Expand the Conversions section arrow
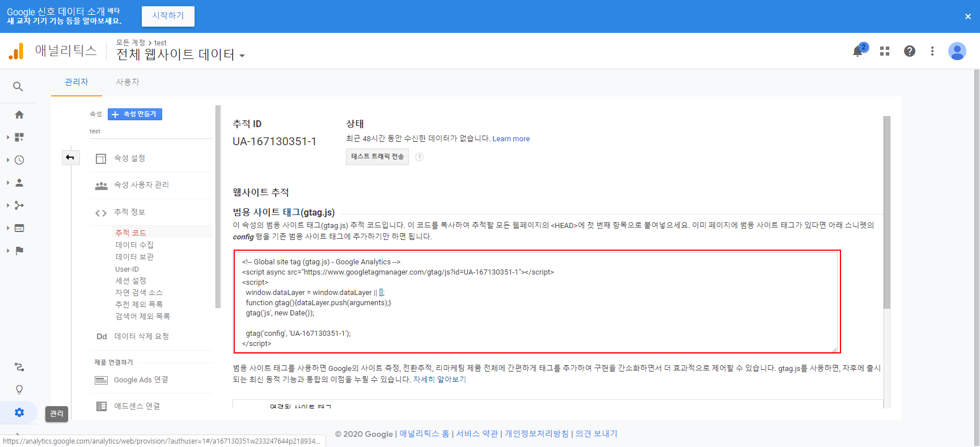 [8, 251]
